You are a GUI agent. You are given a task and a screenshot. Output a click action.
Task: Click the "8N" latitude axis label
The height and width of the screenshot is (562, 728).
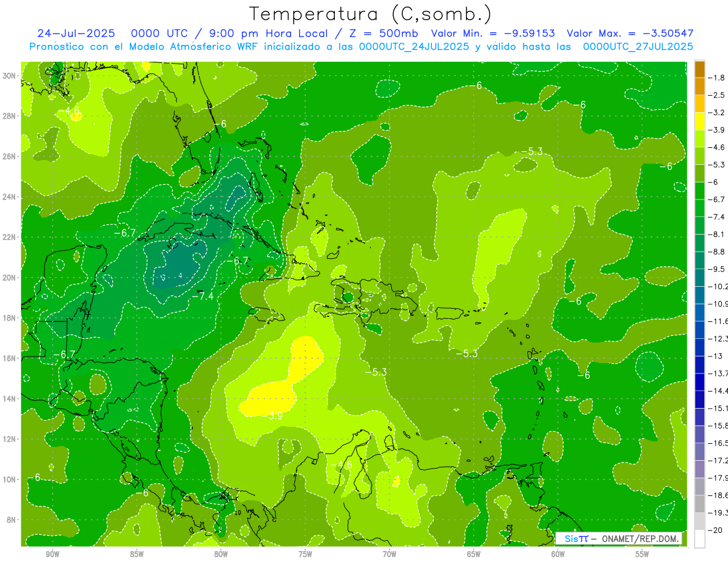point(12,520)
